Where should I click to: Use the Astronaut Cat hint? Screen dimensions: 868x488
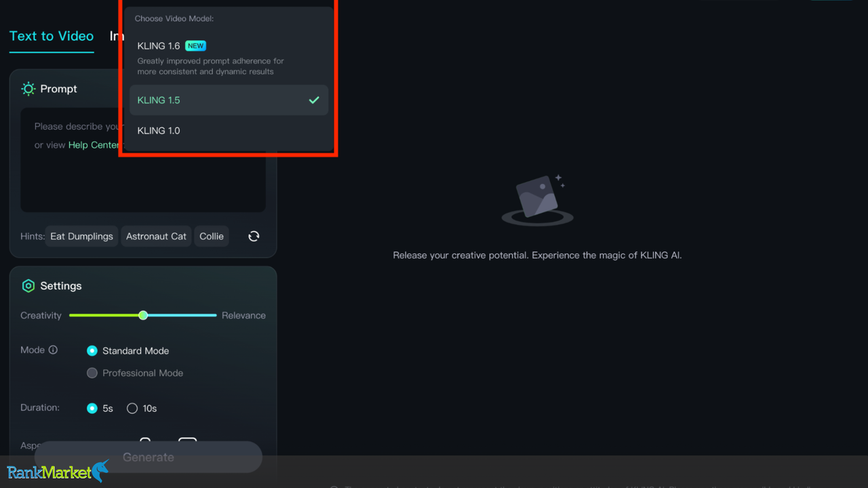156,236
